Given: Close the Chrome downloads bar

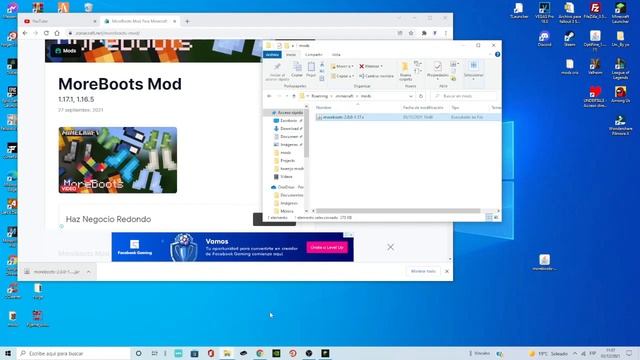Looking at the screenshot, I should (447, 271).
